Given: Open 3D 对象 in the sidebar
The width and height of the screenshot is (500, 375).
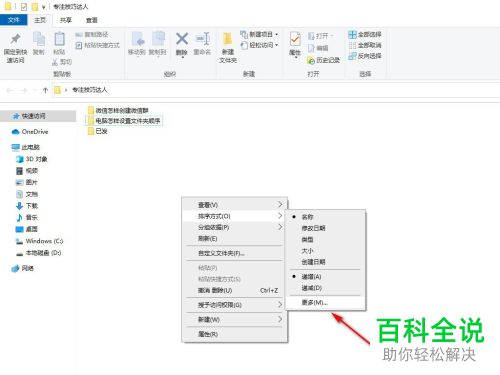Looking at the screenshot, I should 32,159.
